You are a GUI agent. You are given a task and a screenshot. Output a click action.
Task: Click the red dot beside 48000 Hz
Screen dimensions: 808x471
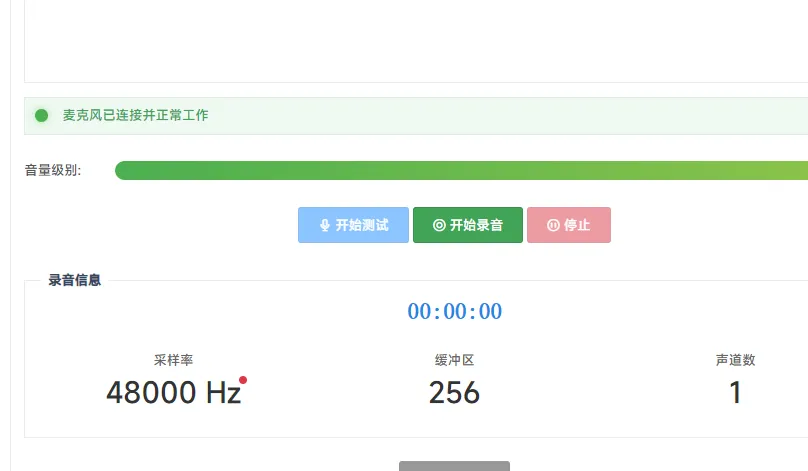[243, 380]
